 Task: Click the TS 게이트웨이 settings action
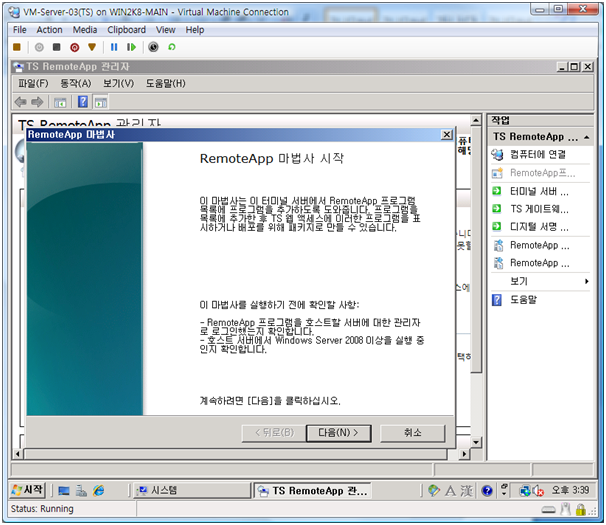[x=539, y=209]
